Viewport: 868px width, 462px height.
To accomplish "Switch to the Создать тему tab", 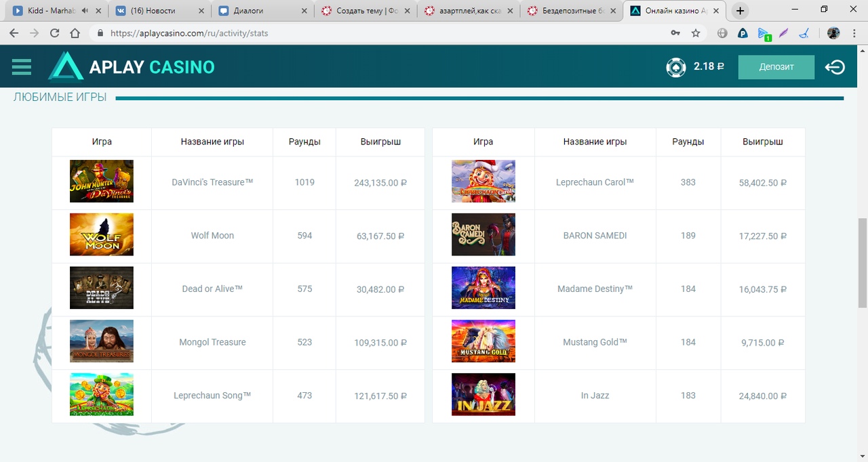I will click(x=364, y=11).
